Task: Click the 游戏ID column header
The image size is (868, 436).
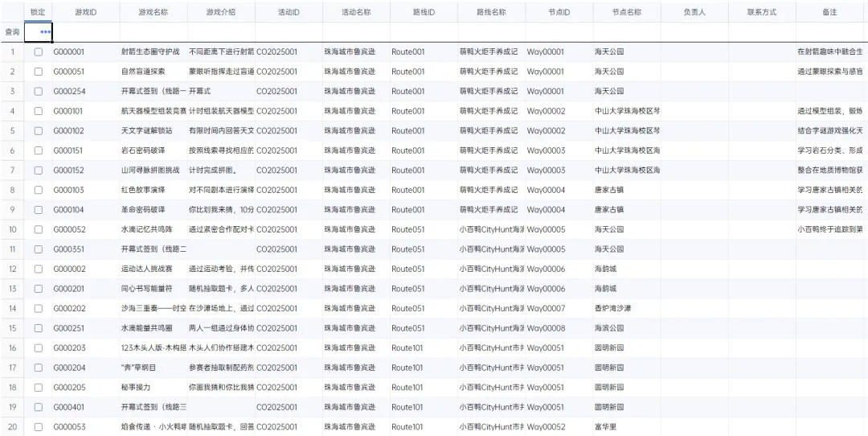Action: coord(84,13)
